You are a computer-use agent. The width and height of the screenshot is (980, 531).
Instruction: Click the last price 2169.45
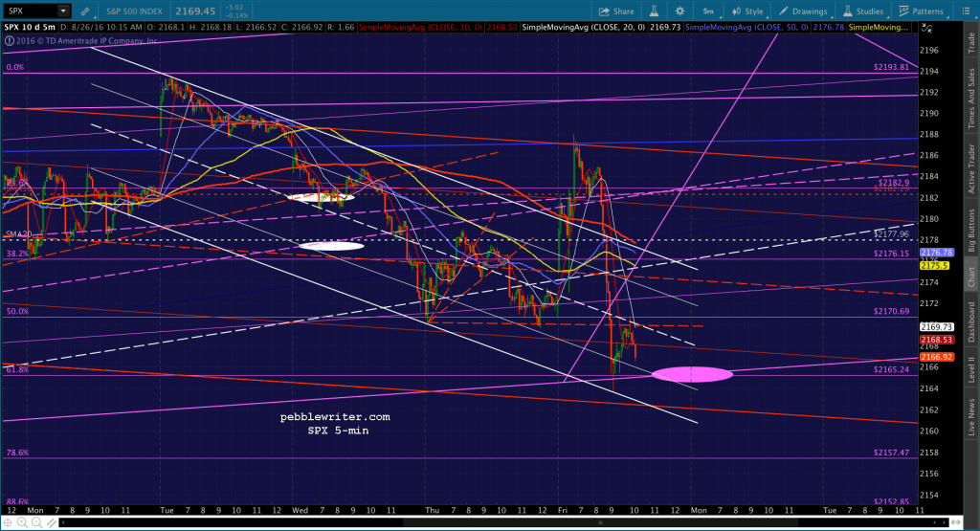[x=195, y=11]
